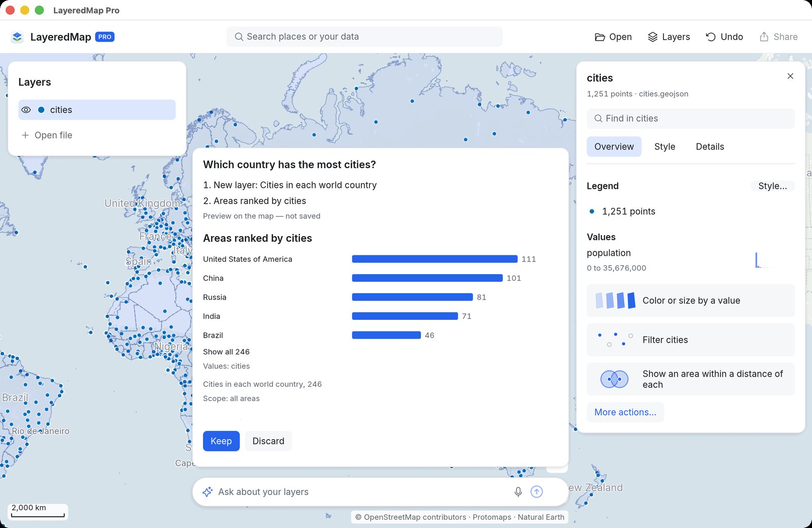Click the China ranking bar
812x528 pixels.
(427, 278)
